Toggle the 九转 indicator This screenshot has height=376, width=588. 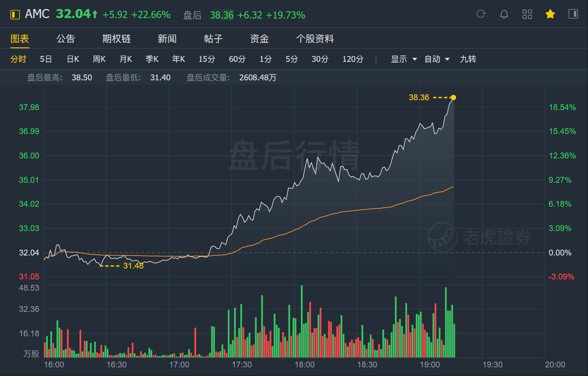click(468, 59)
